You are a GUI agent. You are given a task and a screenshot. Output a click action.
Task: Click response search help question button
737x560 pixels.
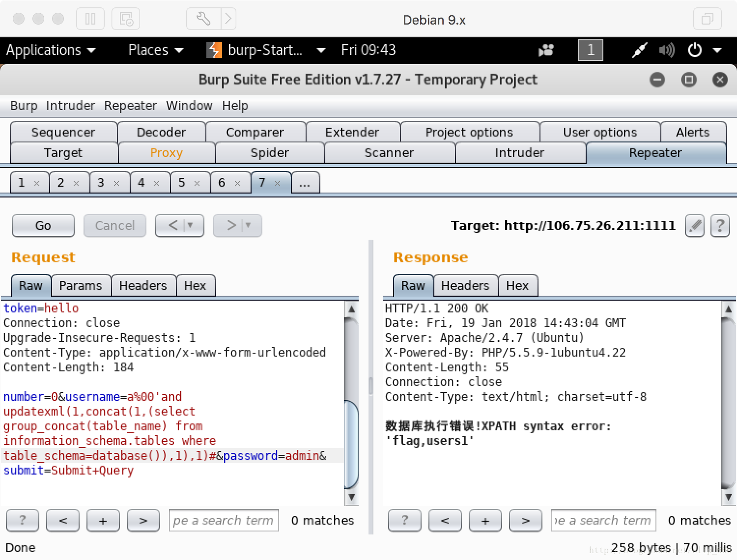[405, 520]
